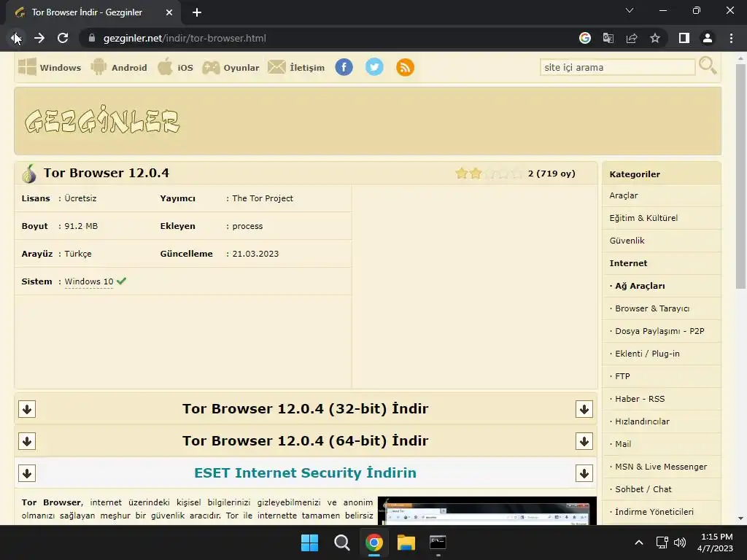Download Tor Browser 12.0.4 (32-bit) İndir
Image resolution: width=747 pixels, height=560 pixels.
pyautogui.click(x=306, y=408)
